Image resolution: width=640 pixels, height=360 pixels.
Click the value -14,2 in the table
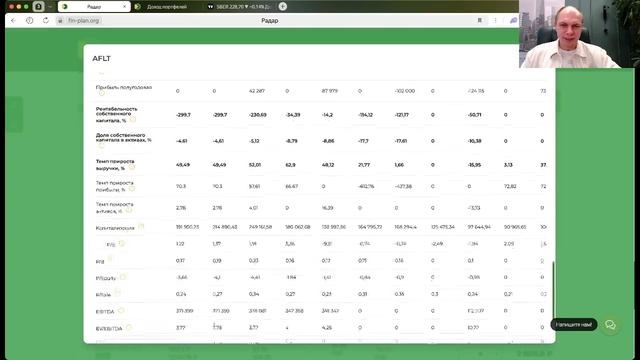[x=327, y=115]
